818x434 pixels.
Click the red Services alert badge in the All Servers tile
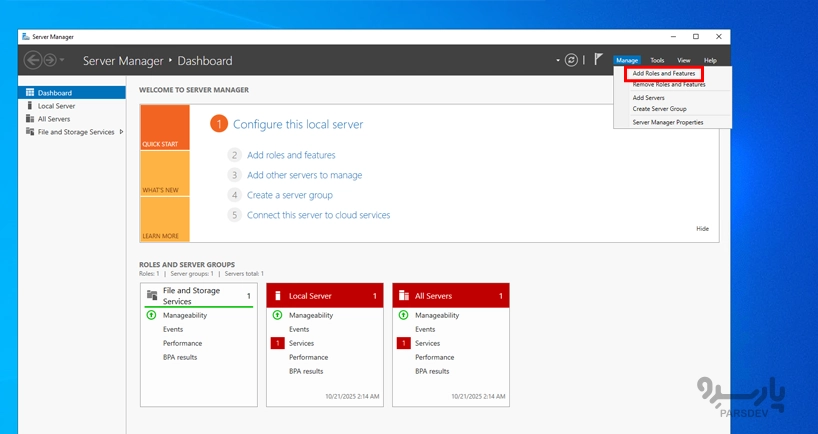click(403, 343)
